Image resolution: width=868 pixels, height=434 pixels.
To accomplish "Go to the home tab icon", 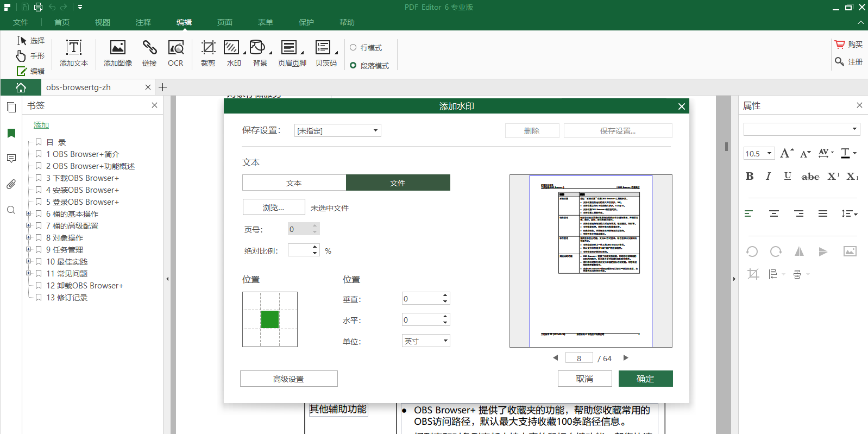I will [x=21, y=87].
